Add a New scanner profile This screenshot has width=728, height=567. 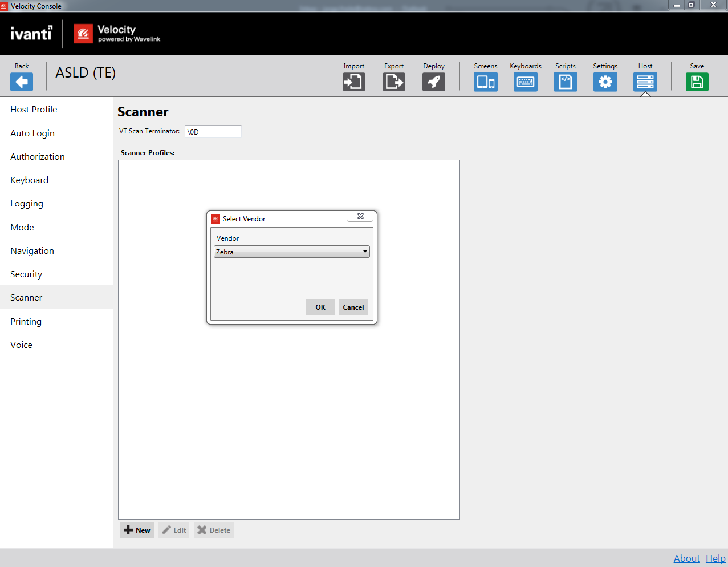(137, 530)
